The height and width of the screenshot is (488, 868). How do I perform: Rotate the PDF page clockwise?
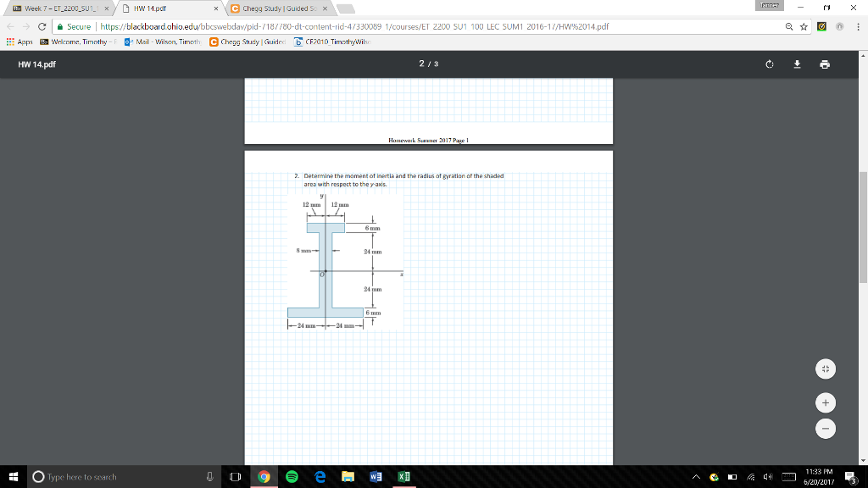point(769,62)
